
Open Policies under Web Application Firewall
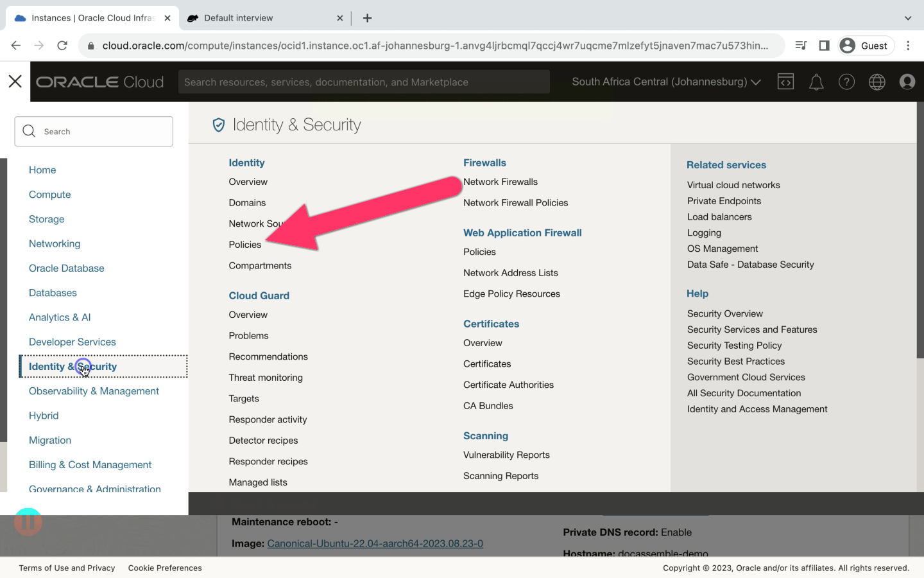(479, 252)
